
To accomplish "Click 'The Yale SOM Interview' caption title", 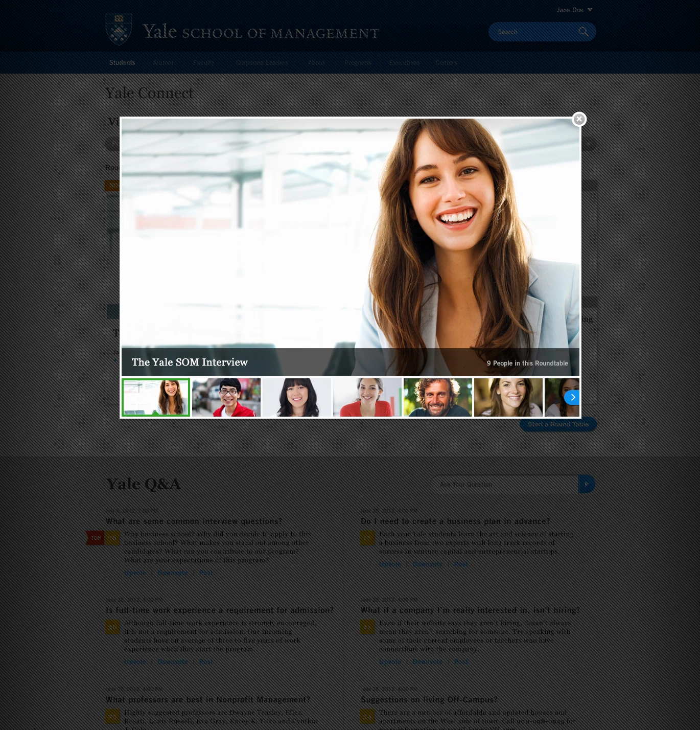I will pos(190,362).
